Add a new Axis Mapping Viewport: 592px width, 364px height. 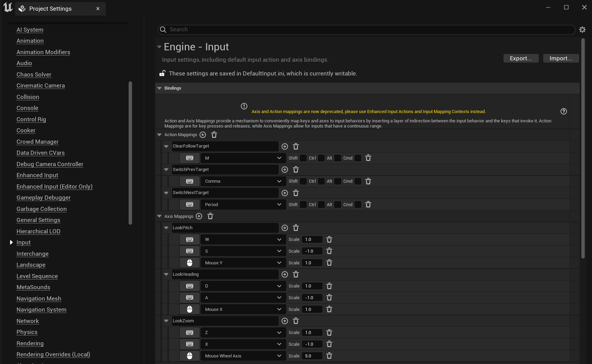199,216
